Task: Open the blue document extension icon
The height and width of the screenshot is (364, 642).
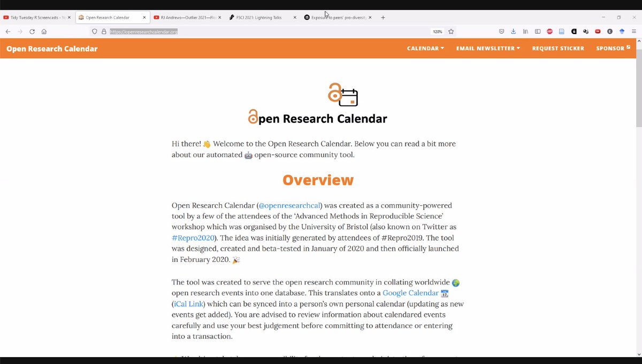Action: [x=562, y=32]
